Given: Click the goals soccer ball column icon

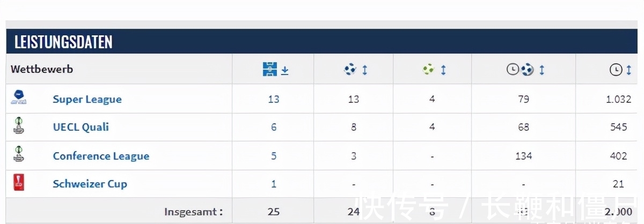Looking at the screenshot, I should pos(350,69).
